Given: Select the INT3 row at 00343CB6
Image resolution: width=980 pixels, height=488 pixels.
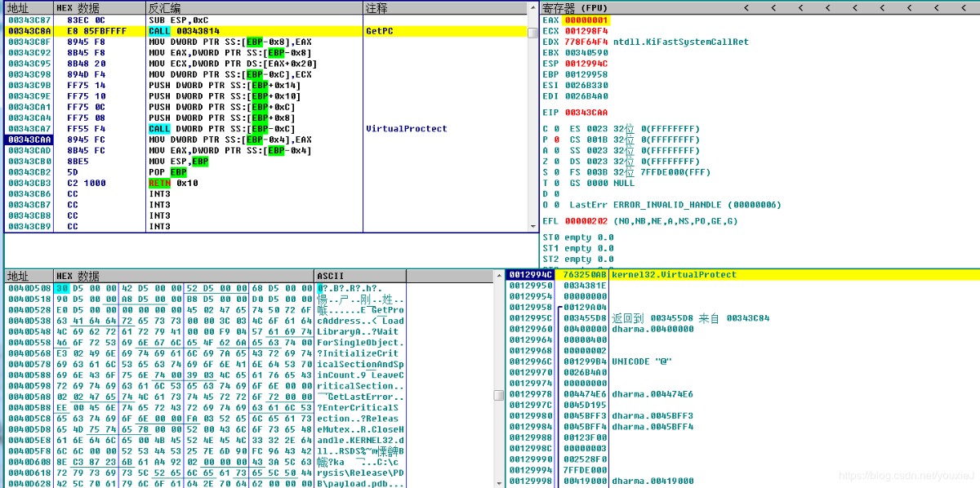Looking at the screenshot, I should tap(265, 194).
